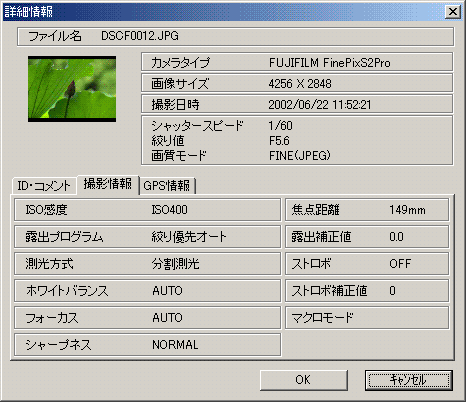Select the 露出補正値 0.0 field
Image resolution: width=466 pixels, height=402 pixels.
pyautogui.click(x=367, y=237)
